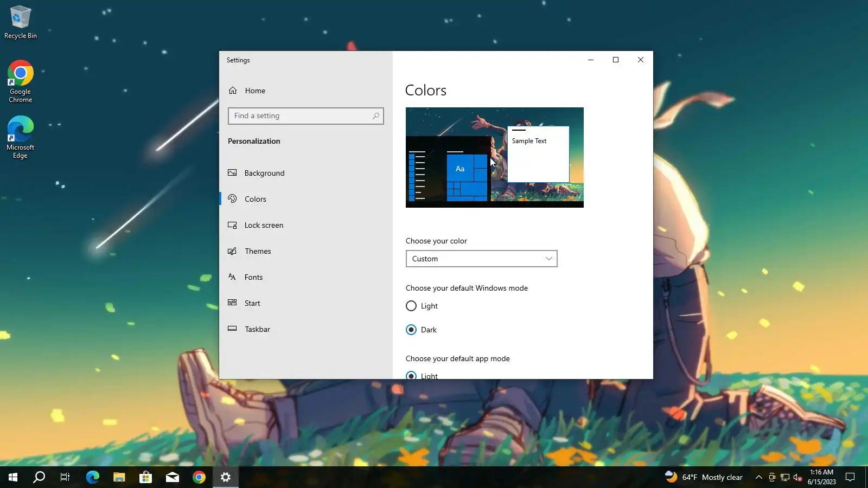Screen dimensions: 868x488
Task: Open the Mail app from taskbar
Action: click(x=173, y=477)
